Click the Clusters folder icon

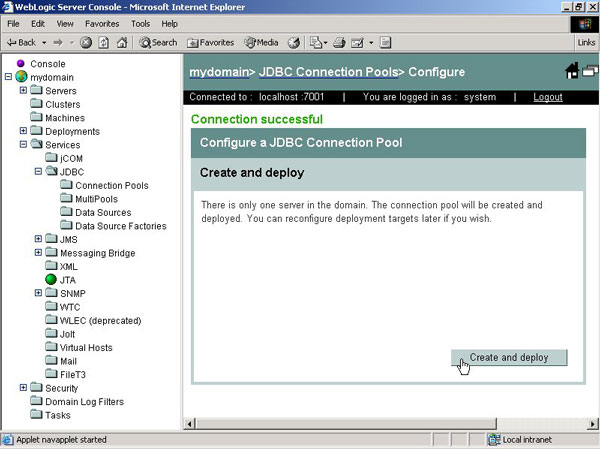(x=36, y=103)
